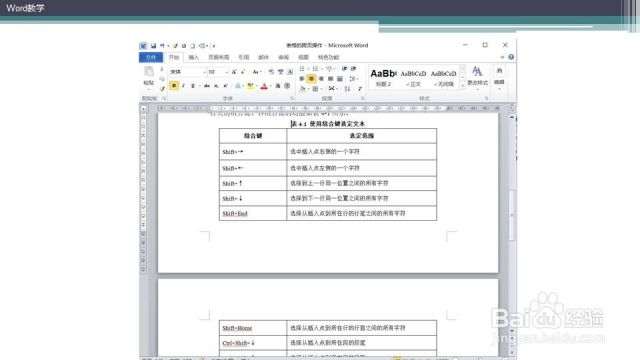This screenshot has width=640, height=360.
Task: Toggle Center alignment button
Action: (311, 79)
